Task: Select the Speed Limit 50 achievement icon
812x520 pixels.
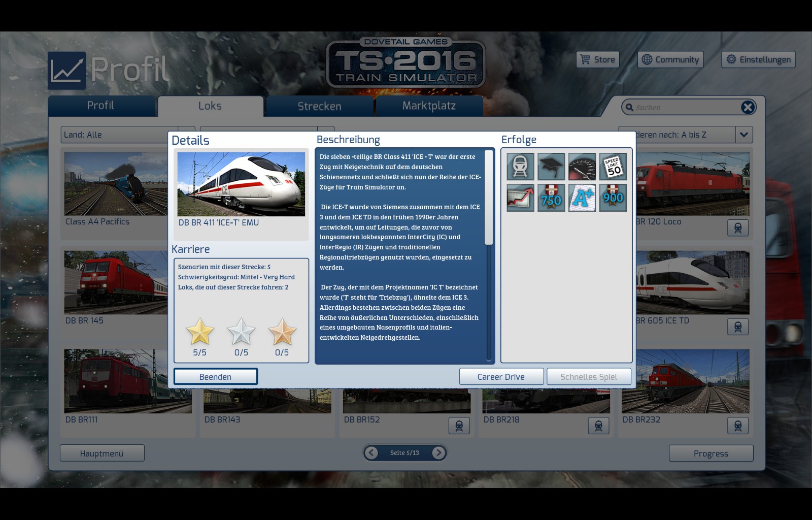Action: coord(613,167)
